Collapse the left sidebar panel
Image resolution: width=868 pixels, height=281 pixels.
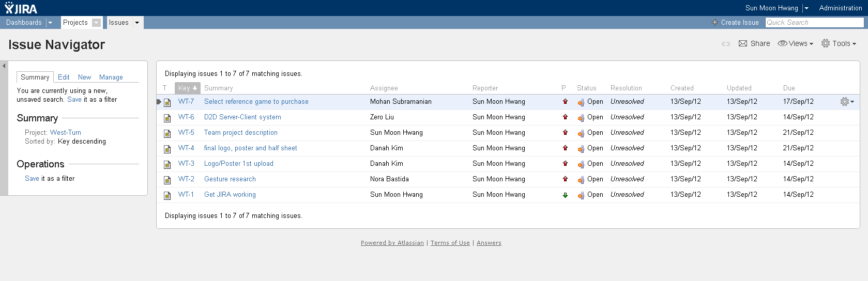click(4, 66)
